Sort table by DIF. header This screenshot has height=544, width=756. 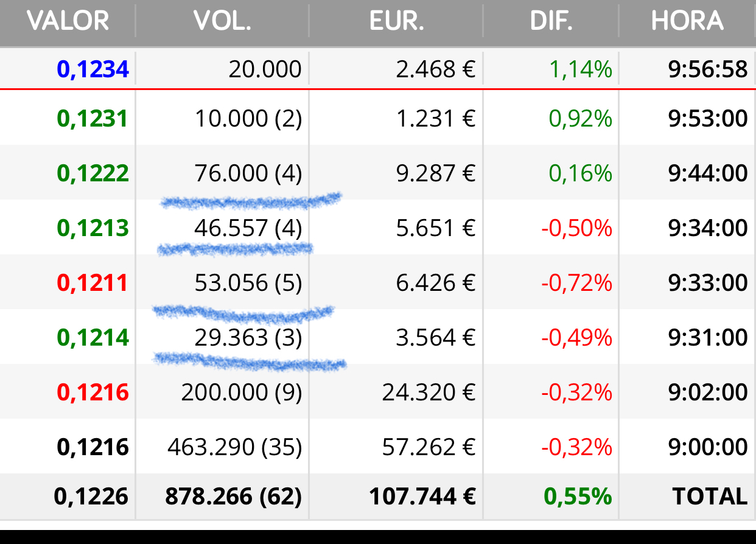tap(551, 22)
